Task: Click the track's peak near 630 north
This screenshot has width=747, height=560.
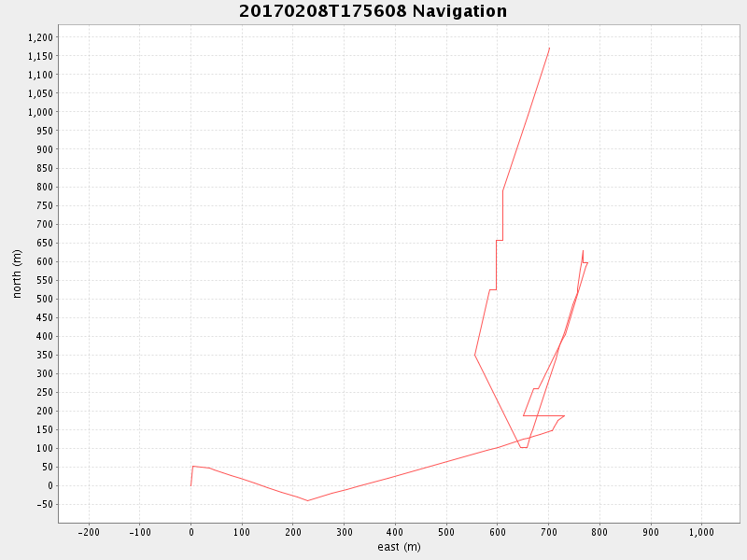Action: [x=583, y=250]
